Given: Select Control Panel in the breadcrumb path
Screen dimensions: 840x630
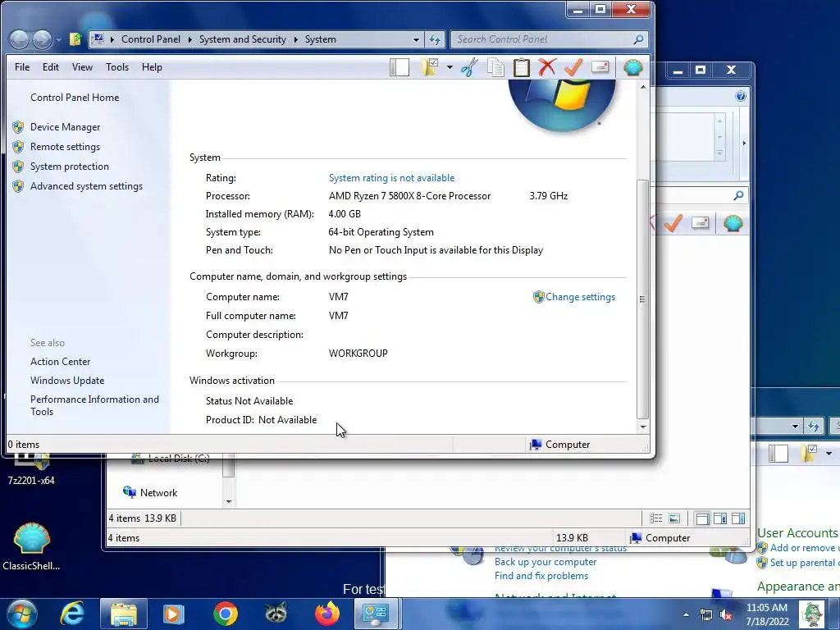Looking at the screenshot, I should coord(151,39).
